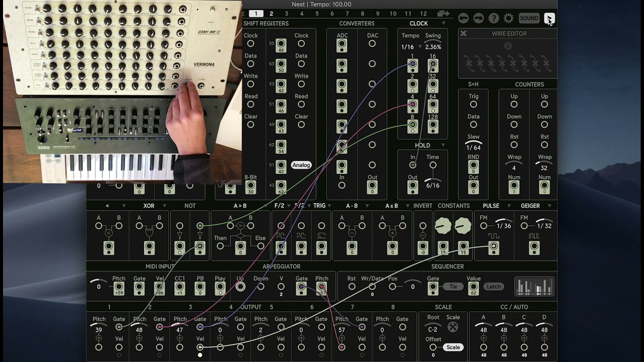Open scale settings tools icon
Screen dimensions: 644x362
[453, 327]
